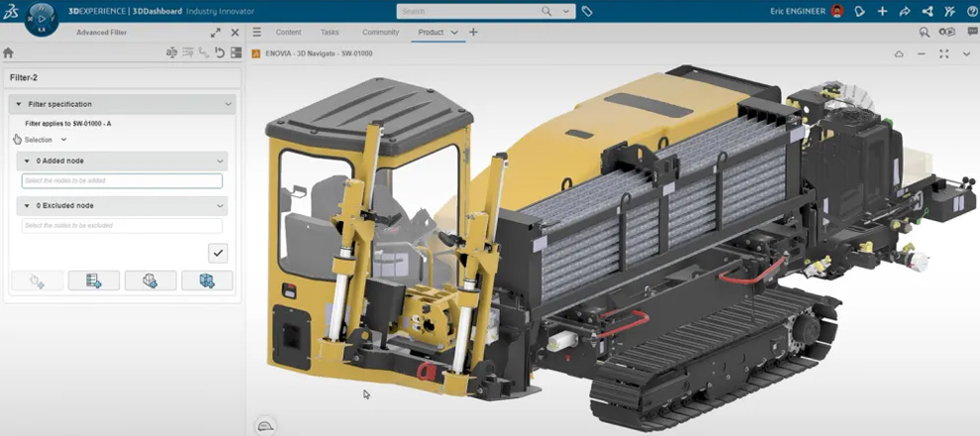Focus the nodes to be added field

tap(122, 180)
